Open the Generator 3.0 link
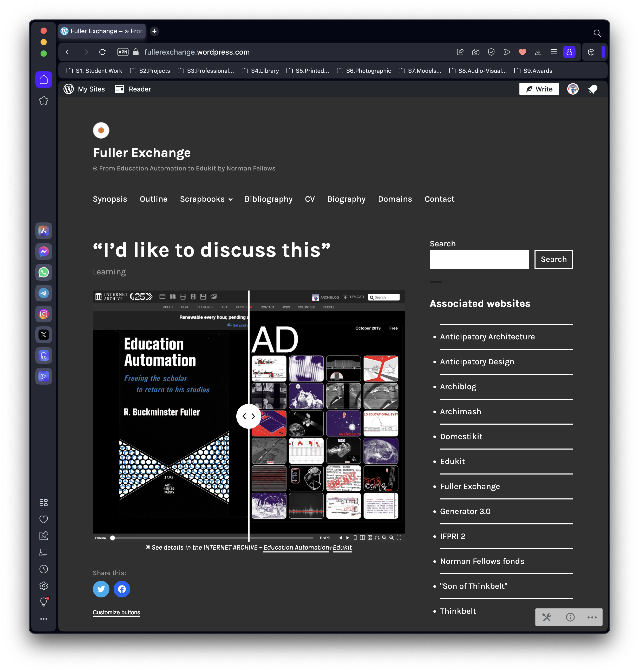639x672 pixels. coord(465,511)
